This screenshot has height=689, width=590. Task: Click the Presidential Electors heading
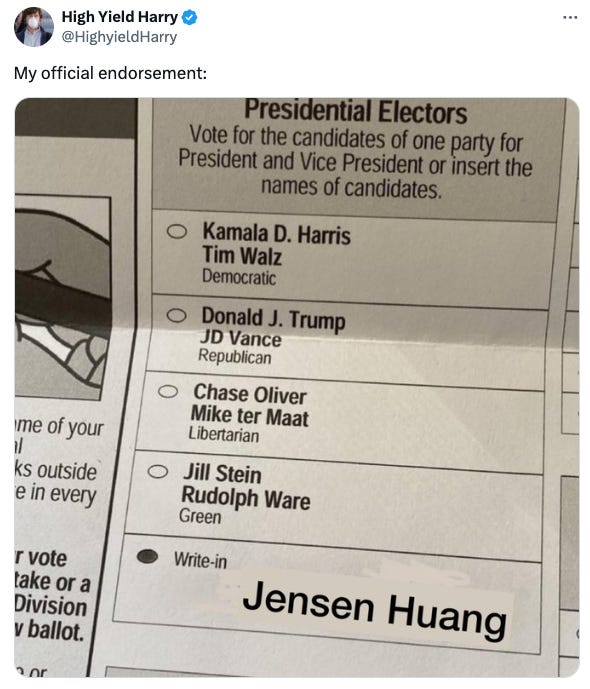355,112
